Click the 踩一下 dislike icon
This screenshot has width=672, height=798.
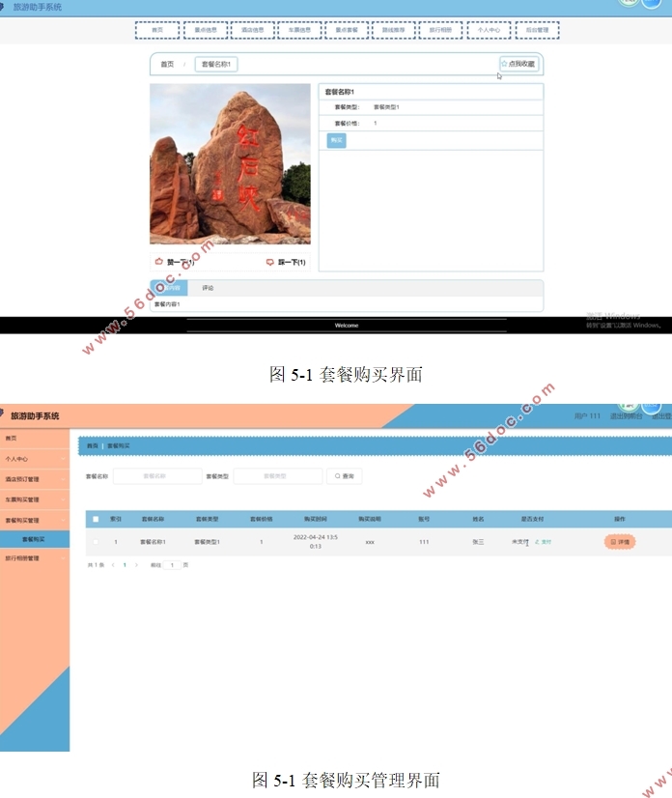click(x=270, y=262)
